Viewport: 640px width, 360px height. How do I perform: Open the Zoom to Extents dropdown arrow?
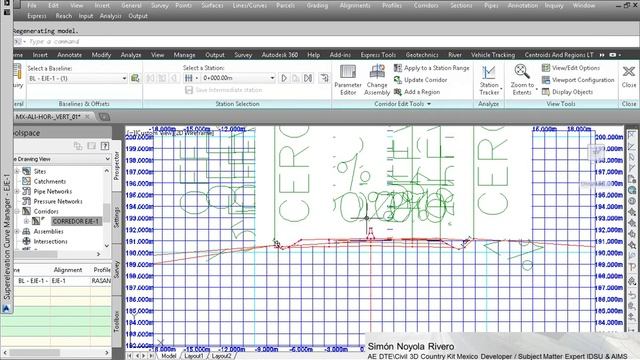pyautogui.click(x=536, y=89)
